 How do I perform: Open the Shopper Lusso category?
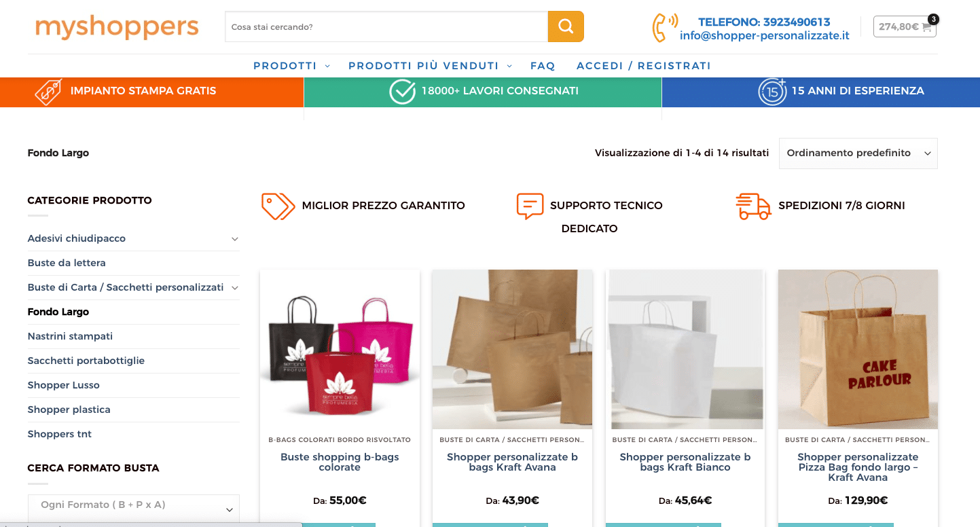pos(64,385)
